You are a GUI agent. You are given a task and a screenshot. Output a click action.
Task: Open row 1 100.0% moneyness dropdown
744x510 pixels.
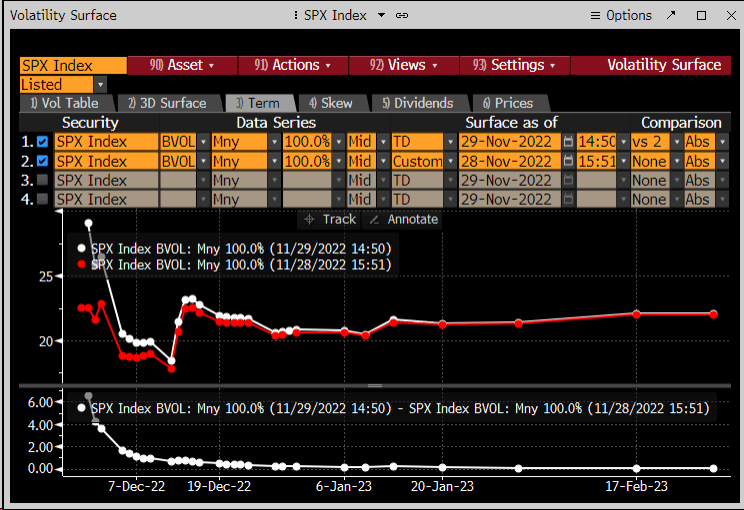point(339,141)
